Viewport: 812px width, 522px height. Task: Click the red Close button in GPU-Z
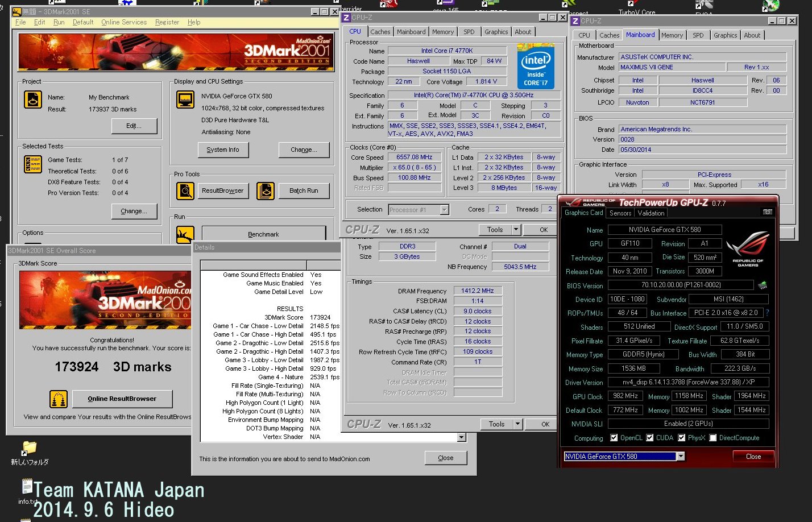(753, 457)
